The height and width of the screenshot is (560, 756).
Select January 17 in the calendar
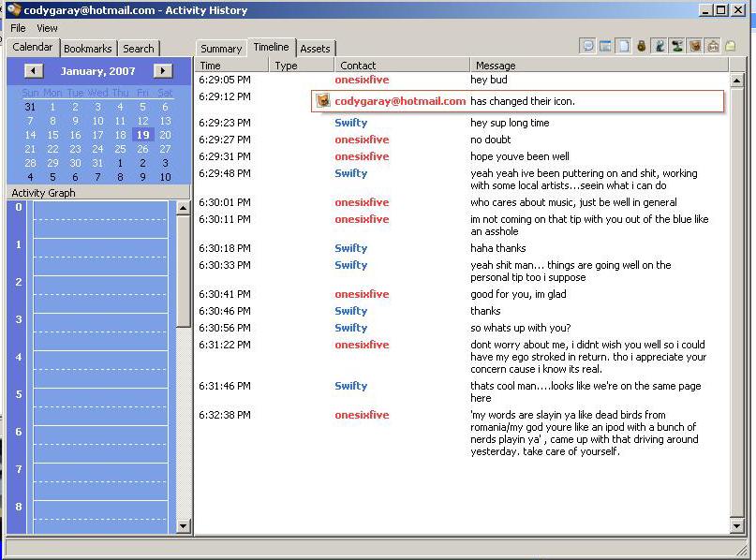tap(97, 135)
